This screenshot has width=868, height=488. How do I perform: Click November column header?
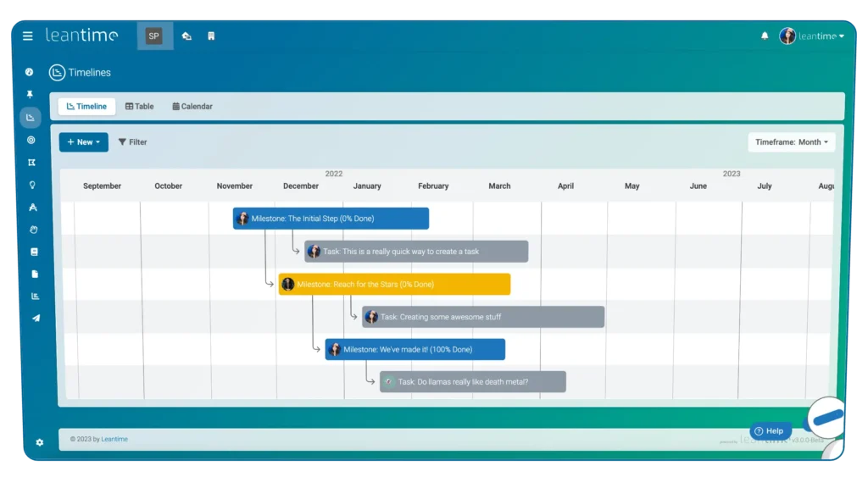pos(235,186)
